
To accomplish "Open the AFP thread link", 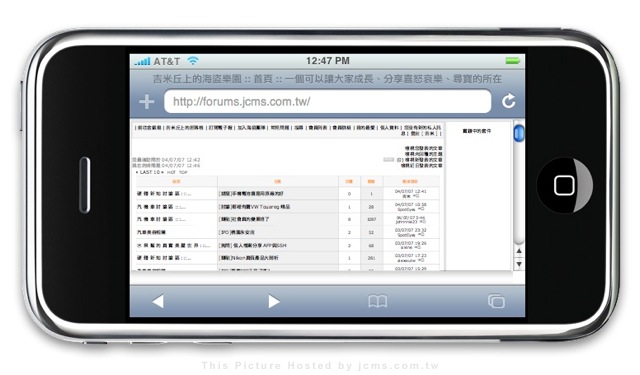I will tap(253, 245).
